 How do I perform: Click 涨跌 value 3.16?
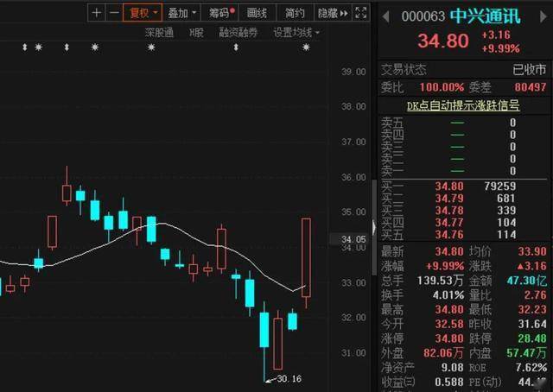tap(532, 266)
